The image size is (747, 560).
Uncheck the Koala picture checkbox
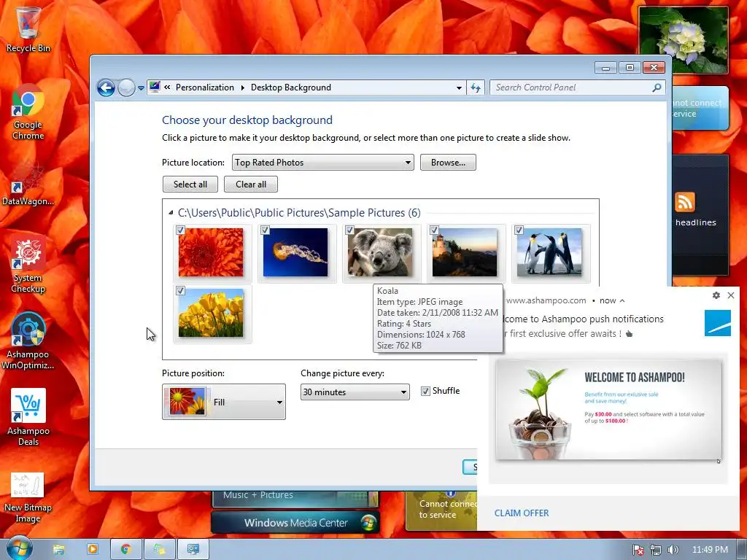point(349,230)
